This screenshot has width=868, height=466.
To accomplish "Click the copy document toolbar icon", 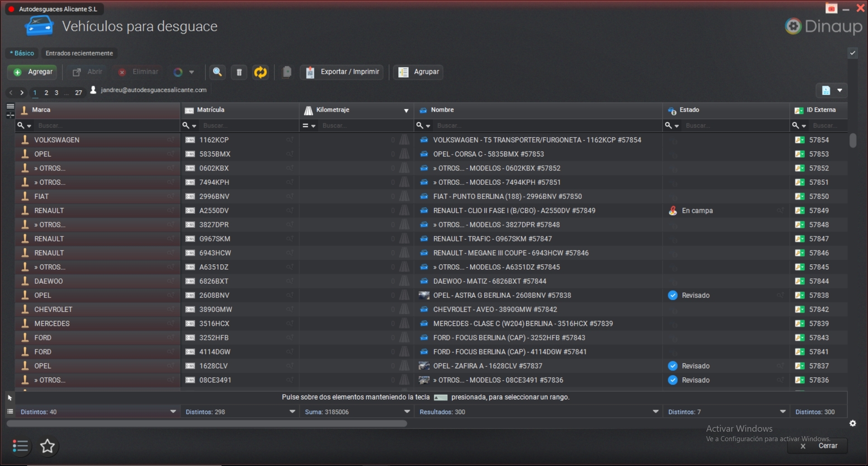I will coord(287,72).
